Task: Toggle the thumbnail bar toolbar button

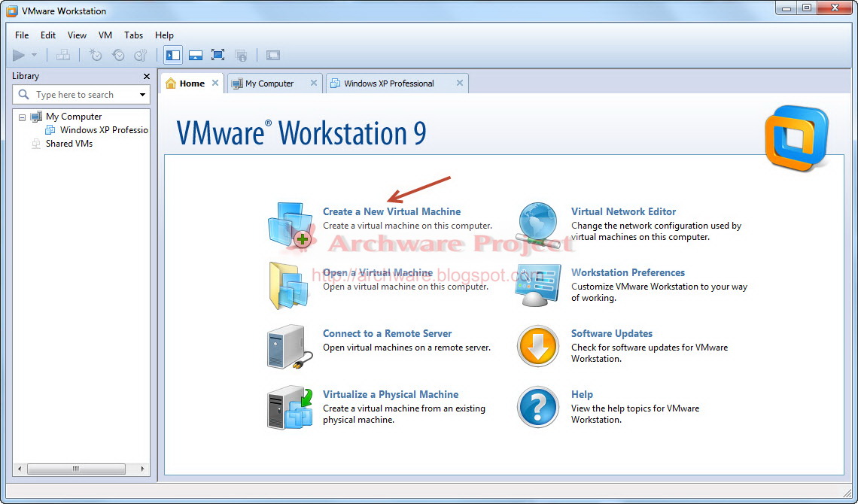Action: [196, 55]
